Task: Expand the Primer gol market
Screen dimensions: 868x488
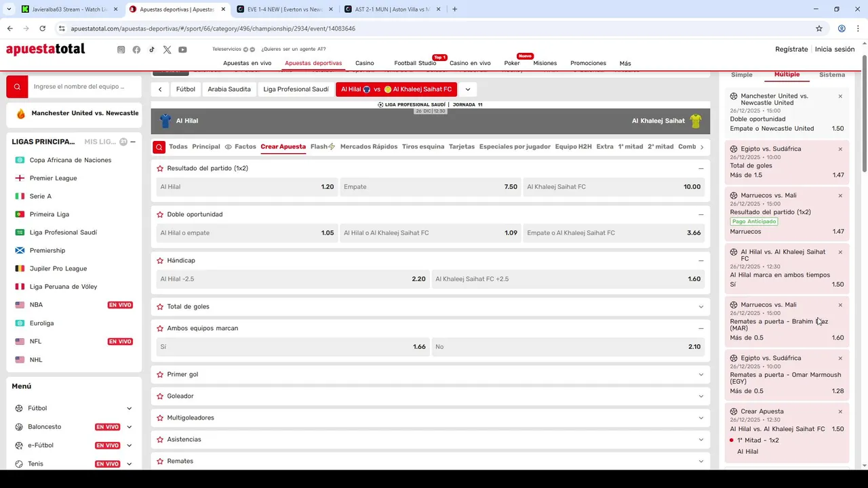Action: (x=701, y=374)
